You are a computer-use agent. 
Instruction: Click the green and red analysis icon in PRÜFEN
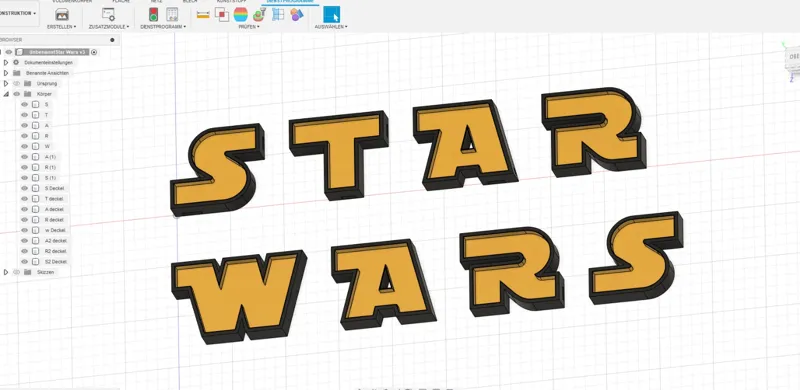(x=259, y=14)
